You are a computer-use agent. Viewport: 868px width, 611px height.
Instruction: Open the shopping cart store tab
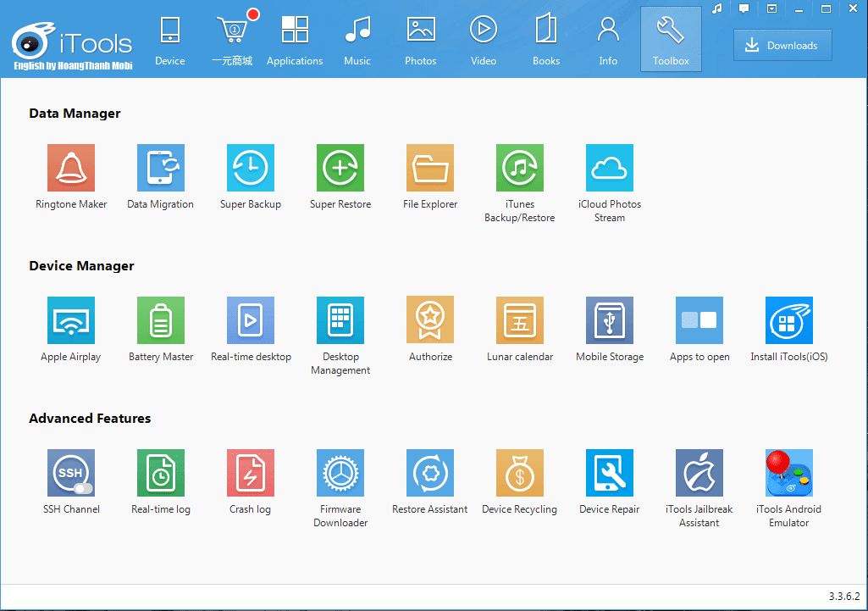click(x=233, y=40)
